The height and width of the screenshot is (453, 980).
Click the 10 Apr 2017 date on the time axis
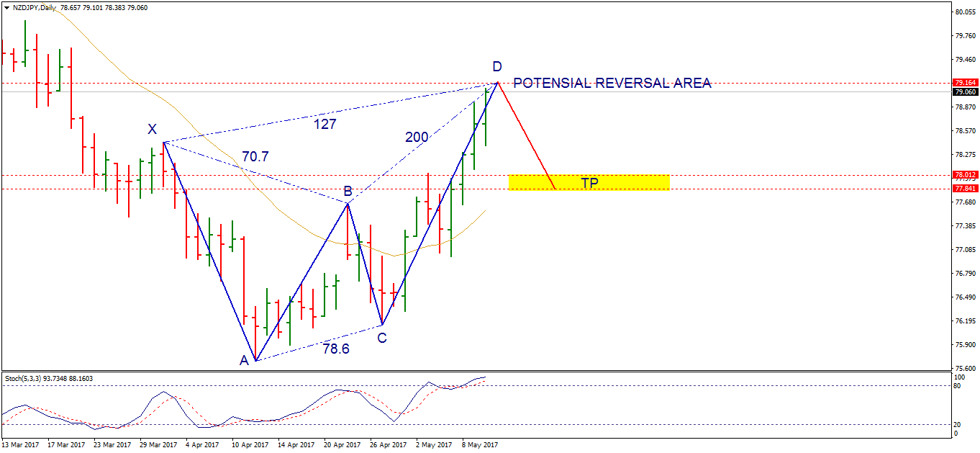click(250, 445)
